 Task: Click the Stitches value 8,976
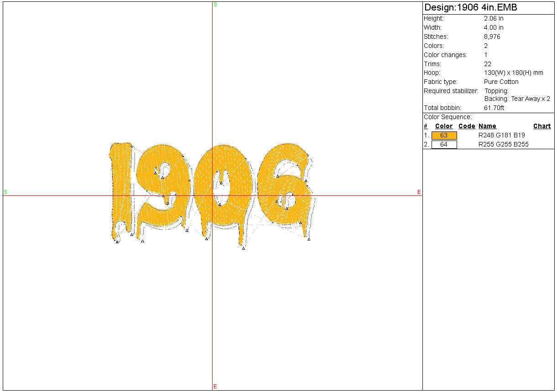[x=492, y=37]
